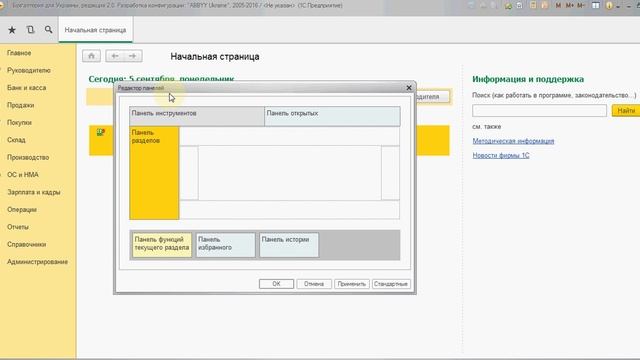This screenshot has height=360, width=640.
Task: Open Favorites star icon in toolbar
Action: tap(12, 30)
